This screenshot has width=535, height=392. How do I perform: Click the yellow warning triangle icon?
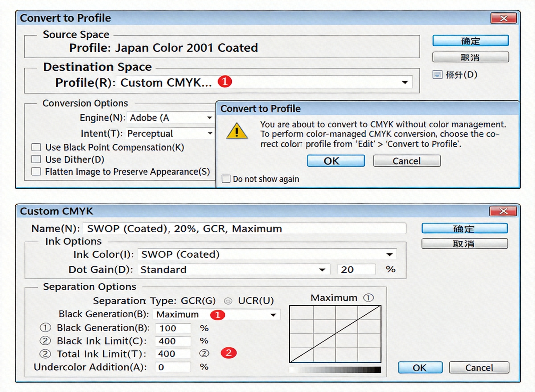[x=237, y=131]
